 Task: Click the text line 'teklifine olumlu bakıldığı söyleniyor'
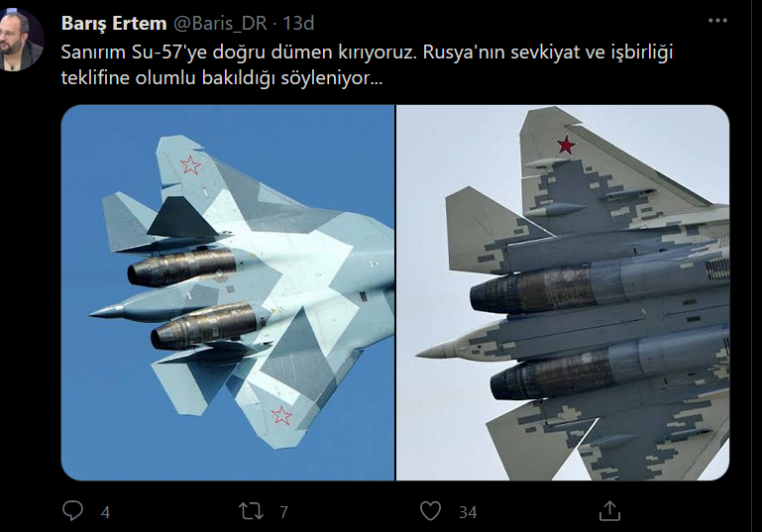point(222,77)
